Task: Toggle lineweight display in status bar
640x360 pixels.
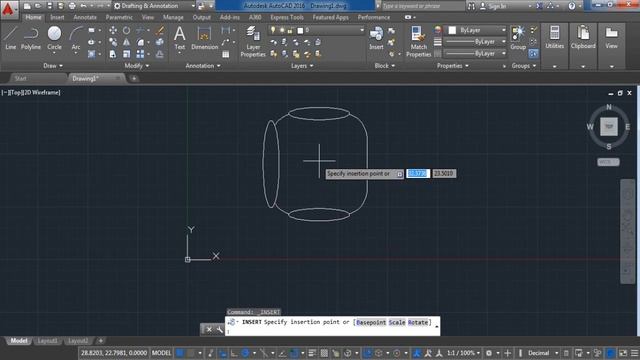Action: pyautogui.click(x=312, y=353)
